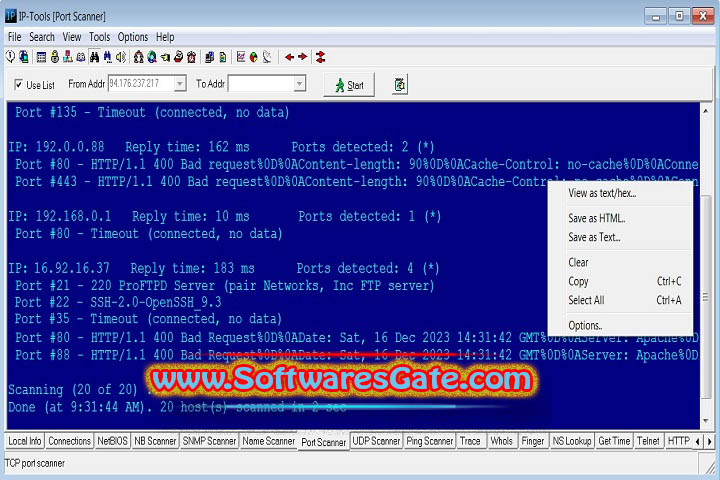The image size is (720, 480).
Task: Open the Trace utility toolbar icon
Action: [139, 57]
